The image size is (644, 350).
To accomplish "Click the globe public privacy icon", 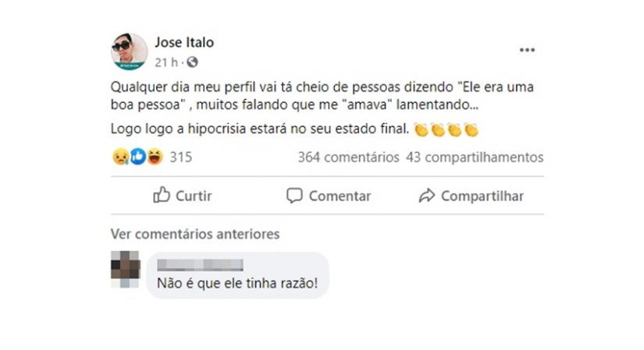I will (193, 62).
